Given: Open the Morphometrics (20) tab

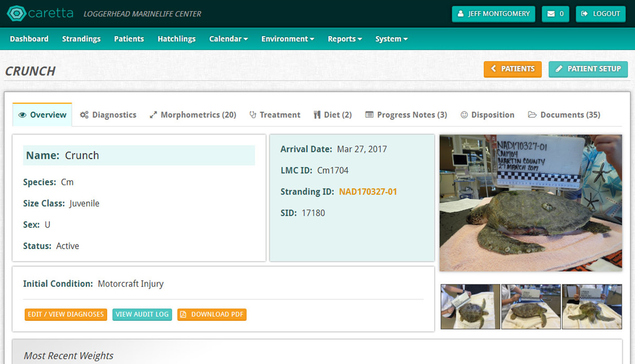Looking at the screenshot, I should (x=193, y=115).
